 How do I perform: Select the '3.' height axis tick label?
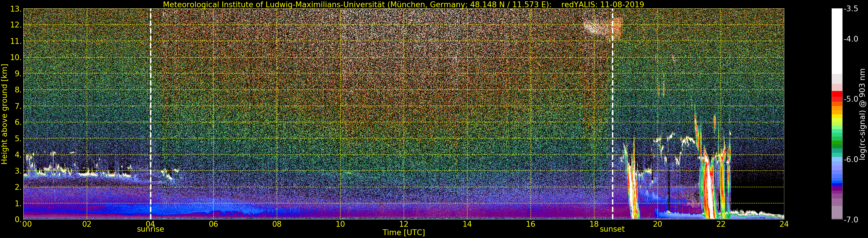18,171
